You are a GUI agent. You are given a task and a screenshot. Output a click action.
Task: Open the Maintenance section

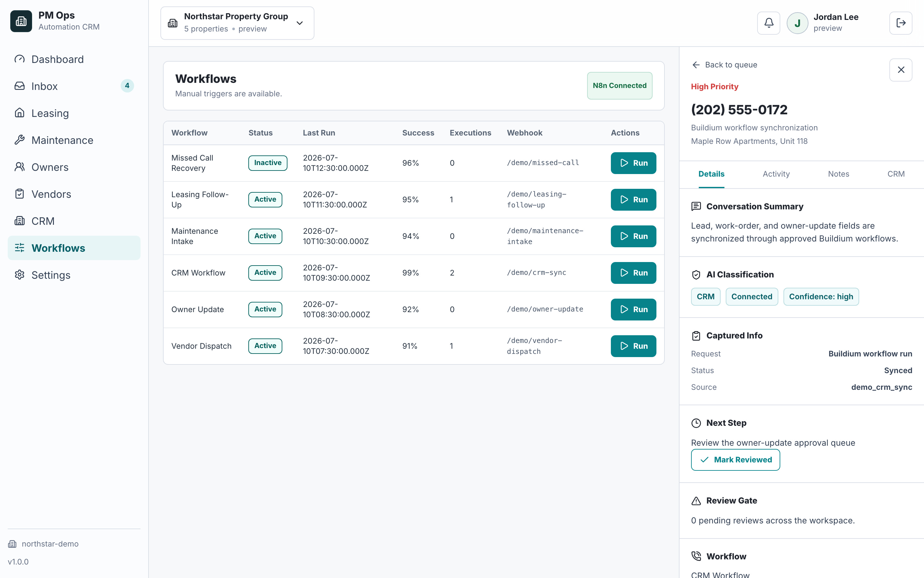(x=74, y=140)
